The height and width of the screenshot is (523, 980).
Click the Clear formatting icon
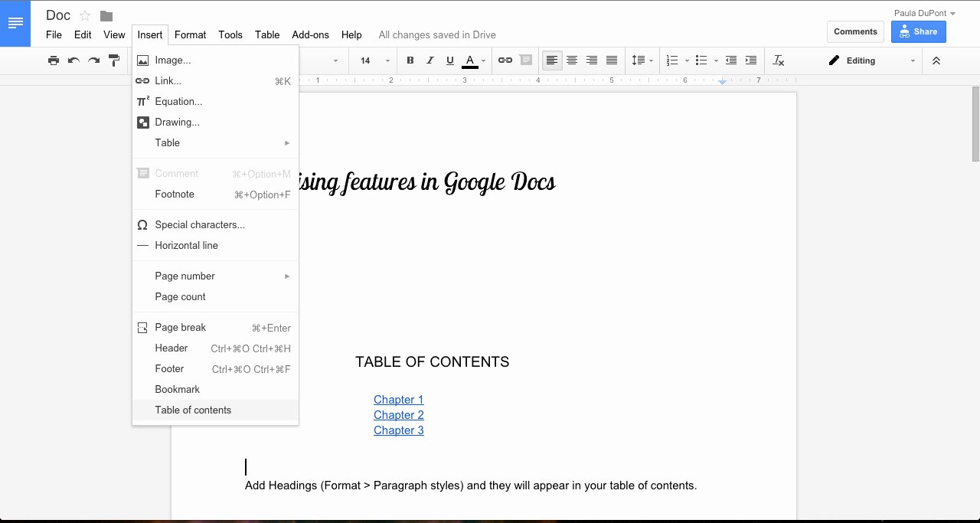tap(779, 60)
